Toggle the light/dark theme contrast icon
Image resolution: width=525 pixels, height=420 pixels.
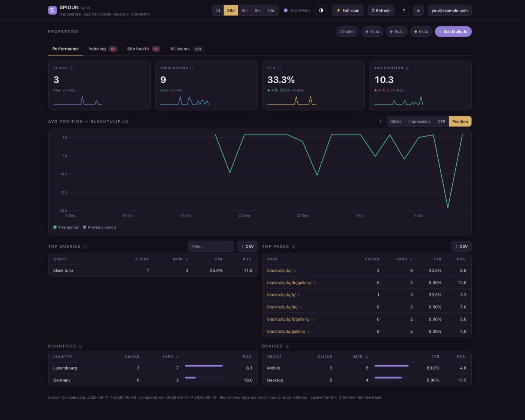point(321,10)
